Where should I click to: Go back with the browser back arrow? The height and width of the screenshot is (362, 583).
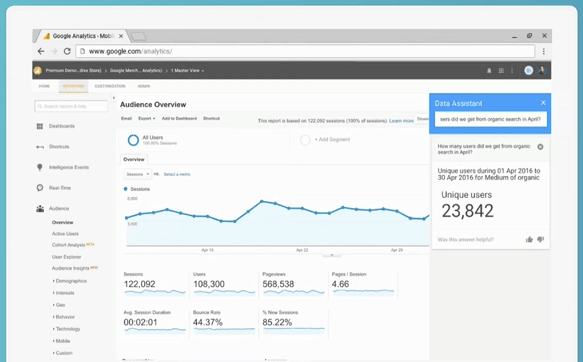41,51
